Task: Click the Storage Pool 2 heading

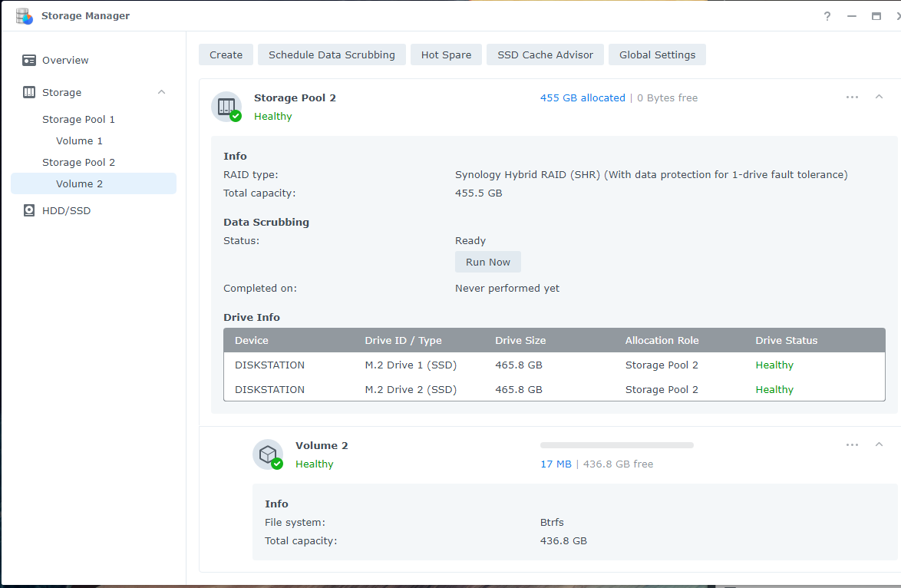Action: click(295, 97)
